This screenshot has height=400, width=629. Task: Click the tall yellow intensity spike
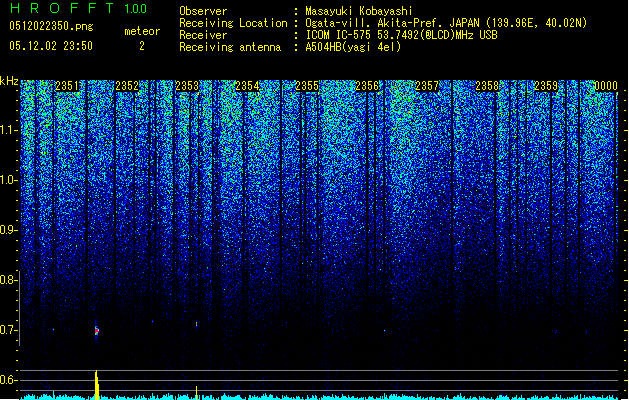97,385
